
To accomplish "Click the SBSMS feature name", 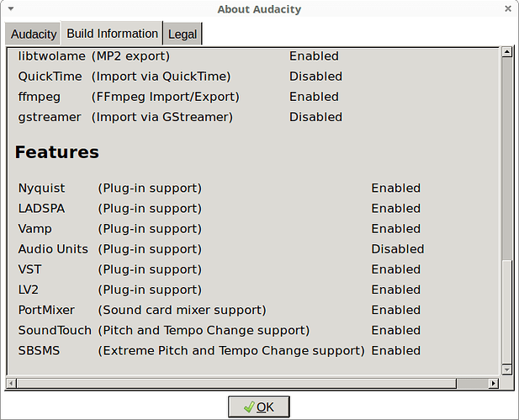I will tap(40, 350).
